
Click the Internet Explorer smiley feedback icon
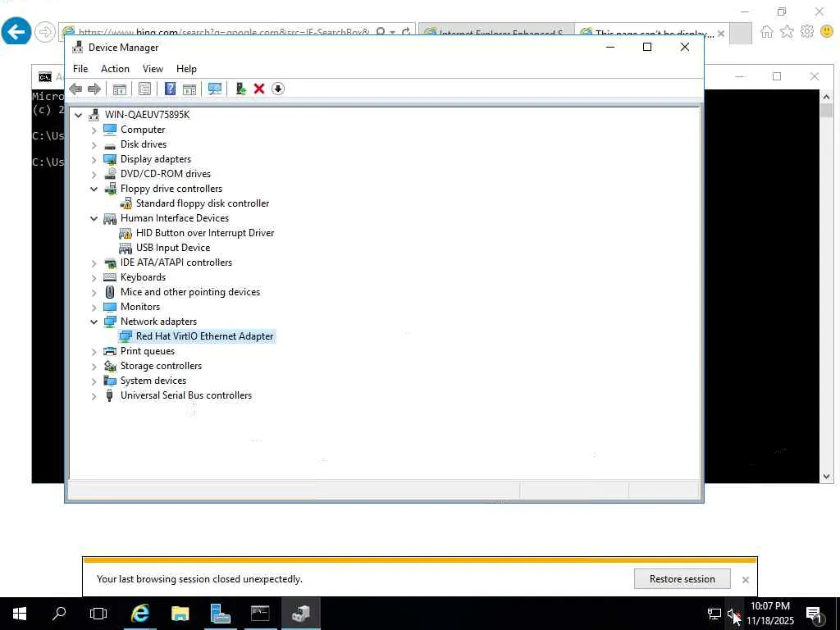[827, 32]
